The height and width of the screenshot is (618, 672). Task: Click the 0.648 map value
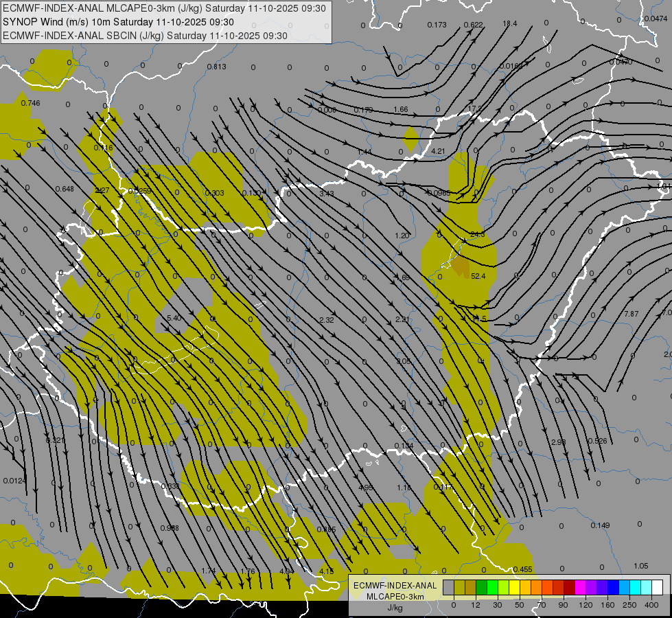point(65,189)
